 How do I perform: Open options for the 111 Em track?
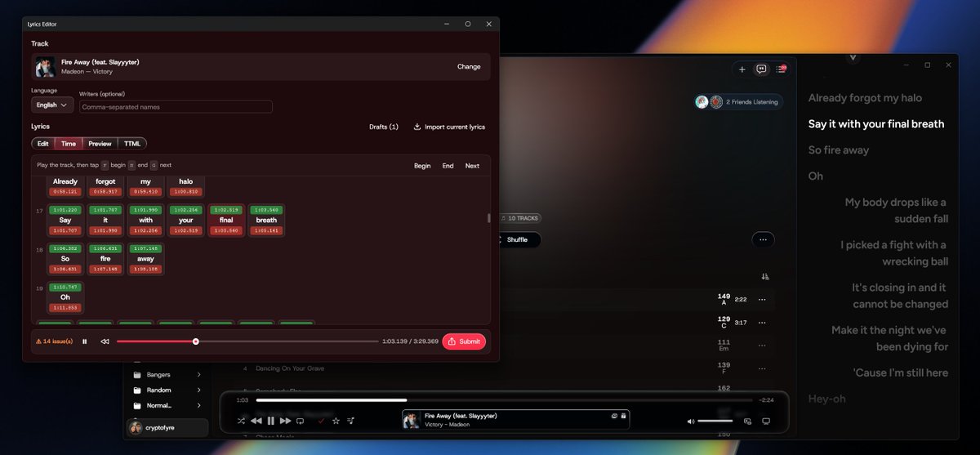pos(762,346)
